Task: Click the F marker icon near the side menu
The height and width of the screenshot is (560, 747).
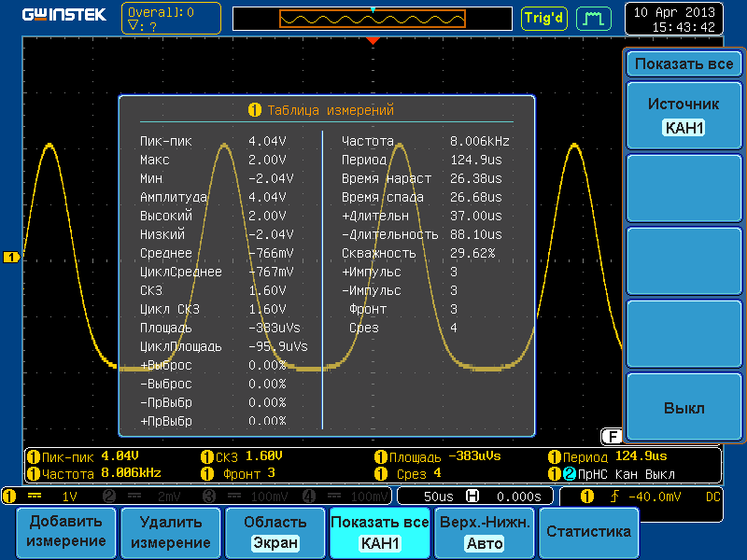Action: 612,435
